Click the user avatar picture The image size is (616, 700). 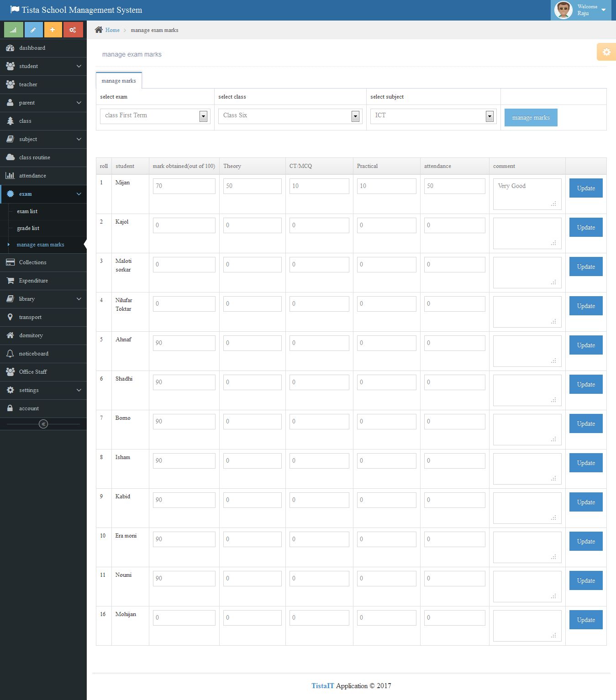[x=563, y=10]
